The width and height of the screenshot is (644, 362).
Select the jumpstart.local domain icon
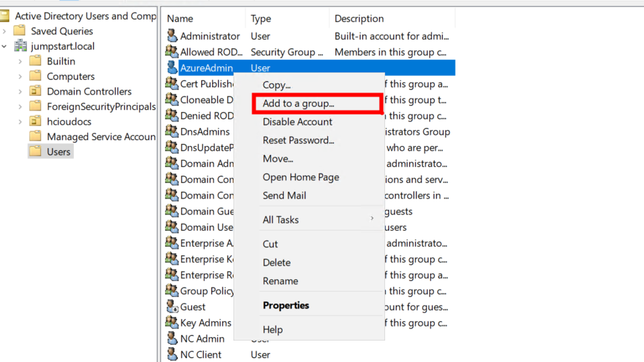tap(20, 46)
